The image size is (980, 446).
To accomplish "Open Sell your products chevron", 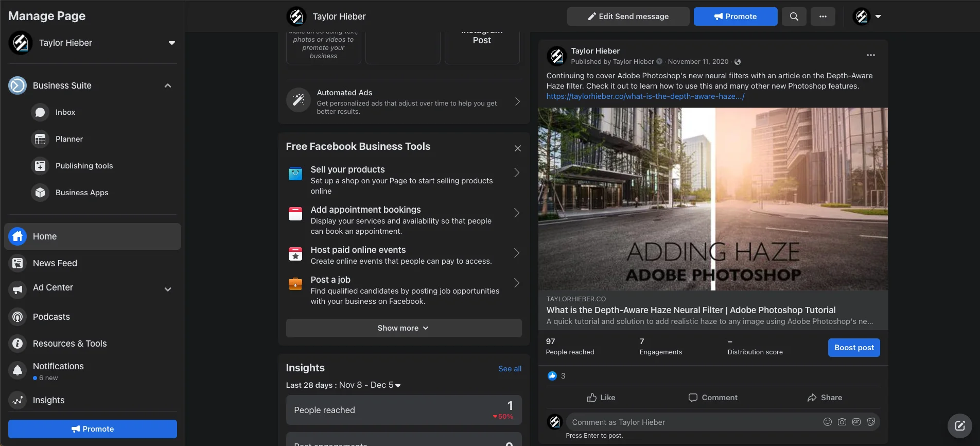I will point(517,173).
